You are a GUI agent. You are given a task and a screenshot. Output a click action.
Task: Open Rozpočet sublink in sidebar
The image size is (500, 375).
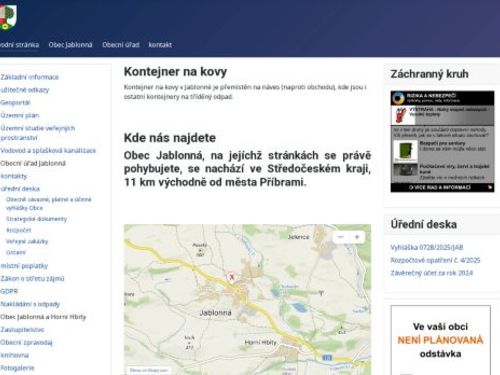(19, 230)
